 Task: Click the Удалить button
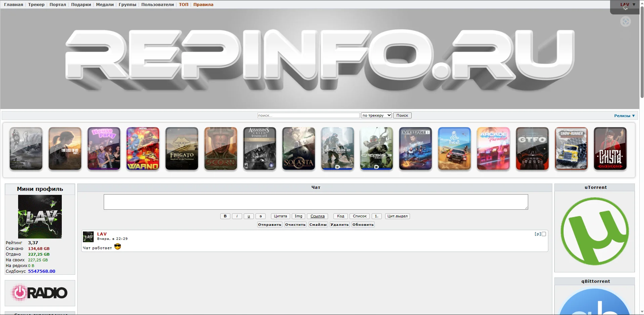pos(339,224)
